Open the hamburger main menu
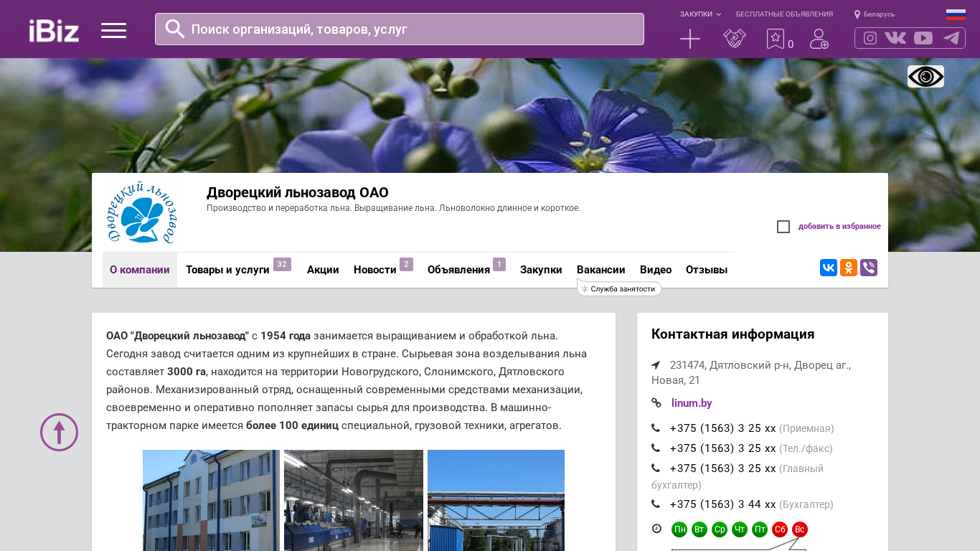This screenshot has width=980, height=551. tap(113, 30)
